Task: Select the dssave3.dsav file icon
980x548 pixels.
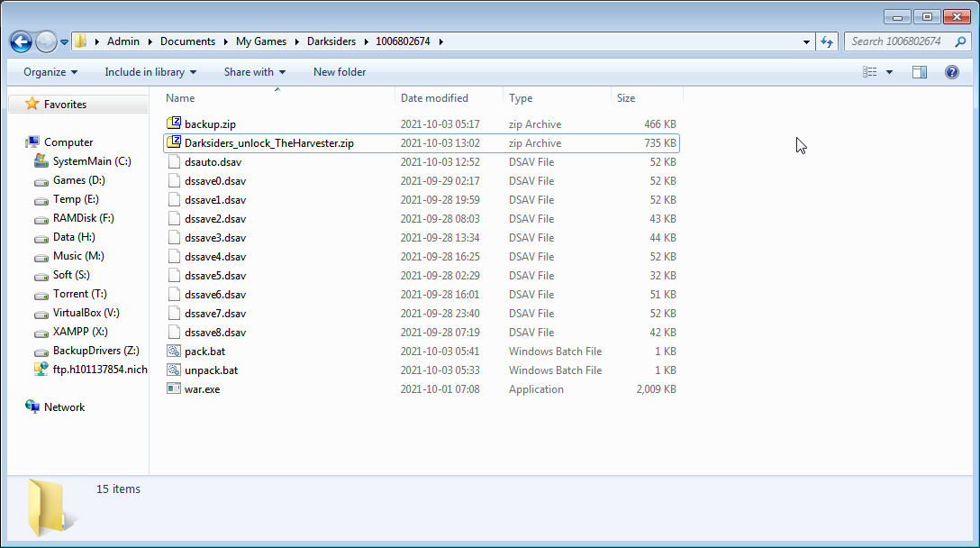Action: click(x=174, y=238)
